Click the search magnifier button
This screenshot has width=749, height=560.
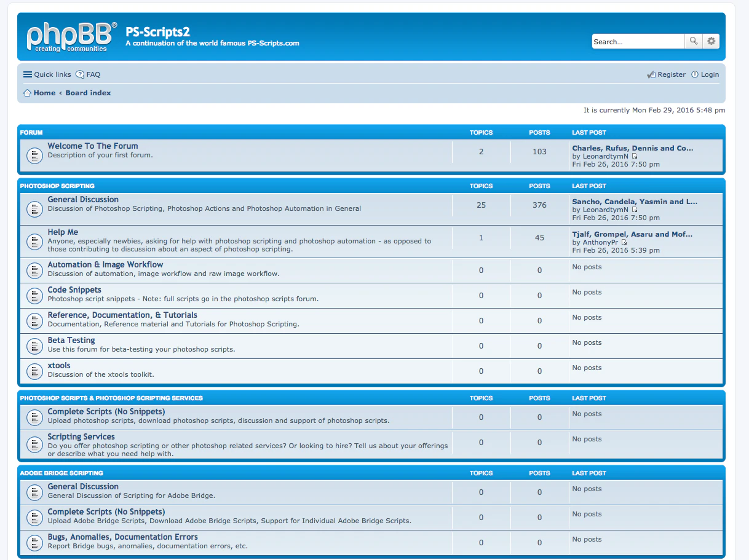click(694, 41)
